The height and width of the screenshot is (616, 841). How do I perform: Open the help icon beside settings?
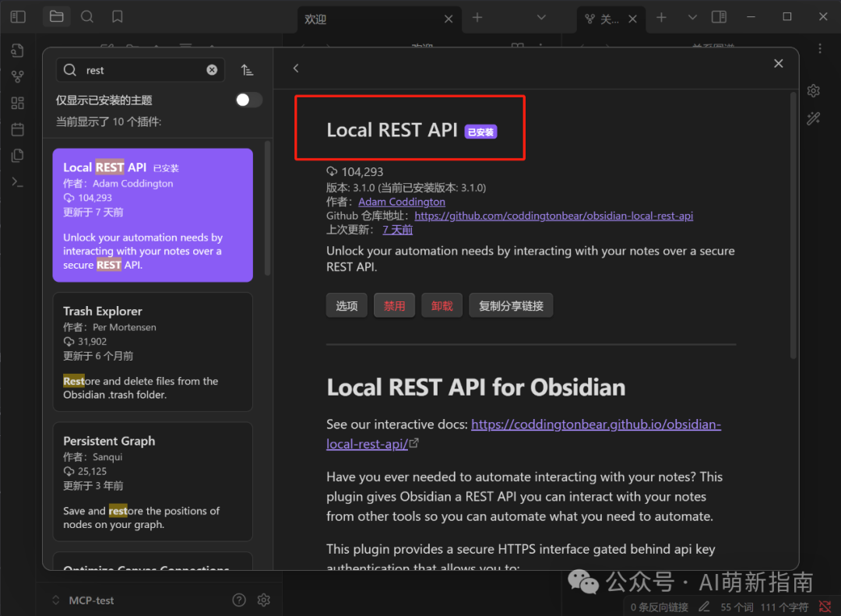point(239,600)
